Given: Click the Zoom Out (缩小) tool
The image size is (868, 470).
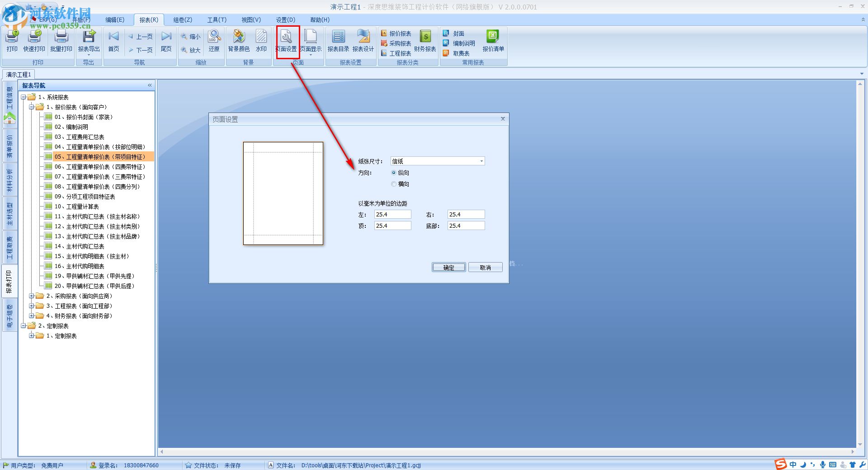Looking at the screenshot, I should pyautogui.click(x=191, y=37).
